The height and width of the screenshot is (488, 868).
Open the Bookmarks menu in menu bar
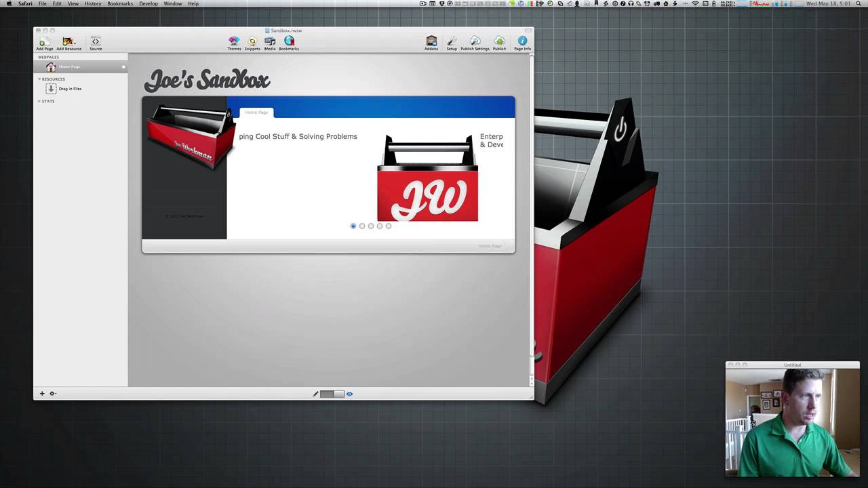(120, 3)
